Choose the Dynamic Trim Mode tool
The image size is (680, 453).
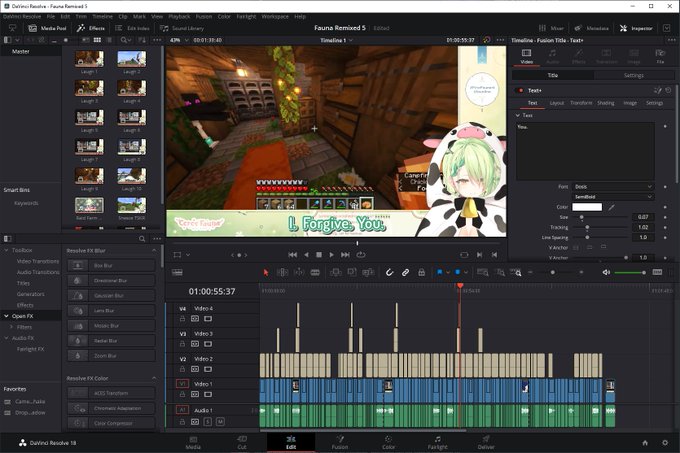[299, 272]
